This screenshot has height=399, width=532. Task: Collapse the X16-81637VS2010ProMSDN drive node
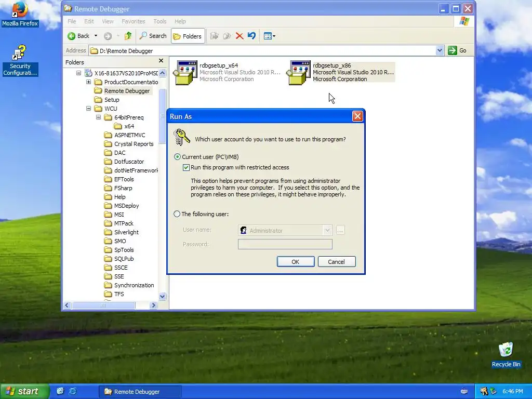click(x=79, y=73)
